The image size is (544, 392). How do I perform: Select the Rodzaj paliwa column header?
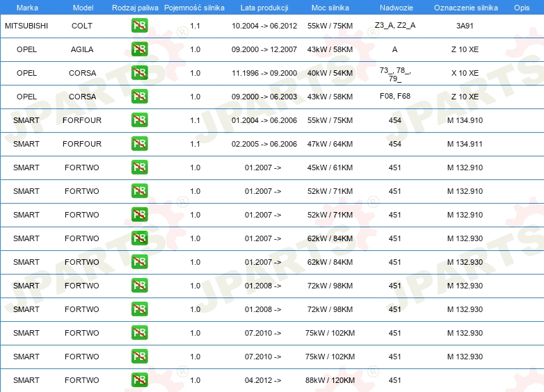pos(135,7)
